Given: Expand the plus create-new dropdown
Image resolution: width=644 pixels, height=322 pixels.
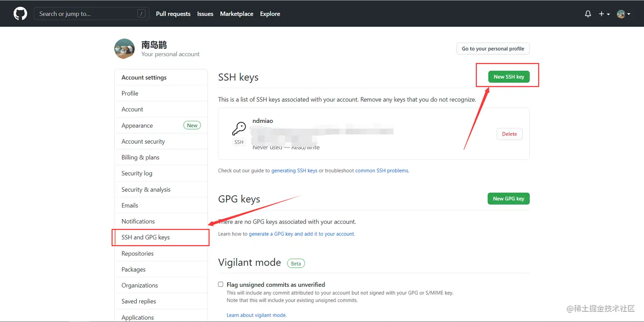Looking at the screenshot, I should pos(604,14).
